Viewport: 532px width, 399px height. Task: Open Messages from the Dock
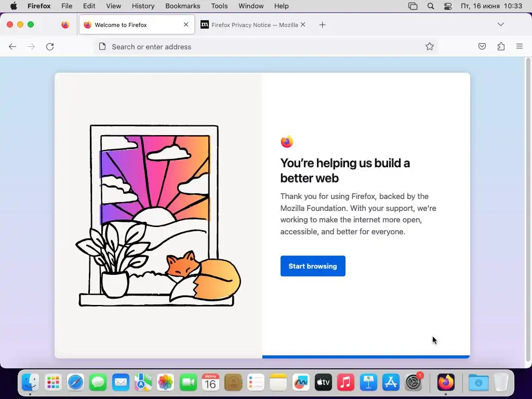pyautogui.click(x=98, y=382)
